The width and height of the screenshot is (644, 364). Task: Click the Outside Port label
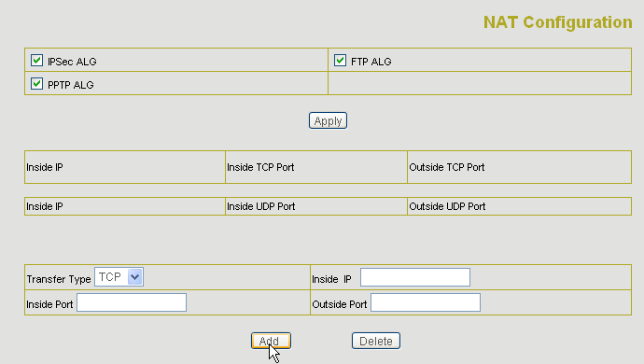339,304
